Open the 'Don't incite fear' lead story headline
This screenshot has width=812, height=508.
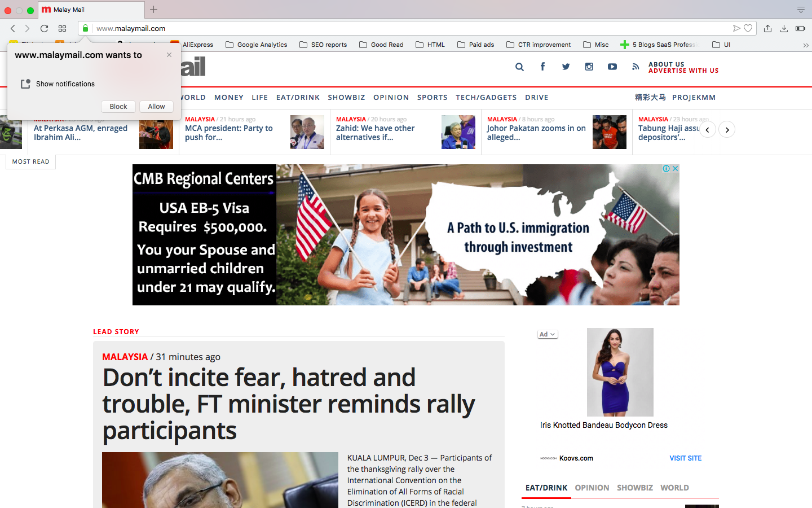point(289,404)
